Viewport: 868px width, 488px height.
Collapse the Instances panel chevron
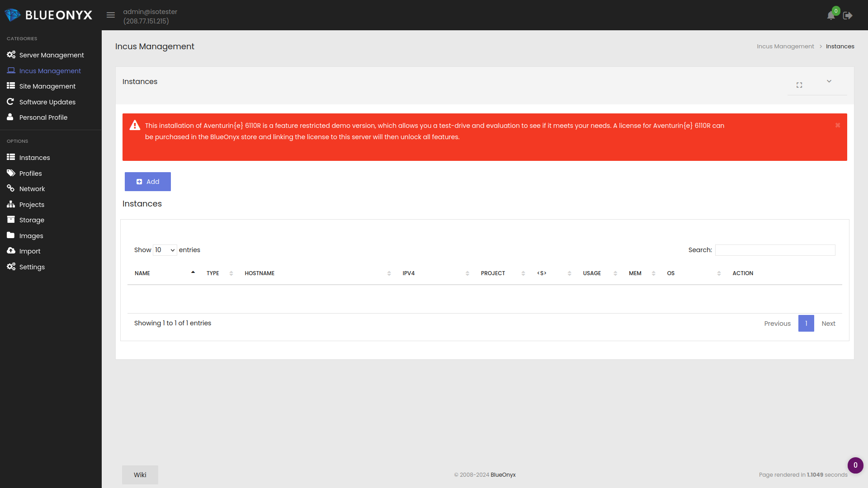pyautogui.click(x=829, y=81)
